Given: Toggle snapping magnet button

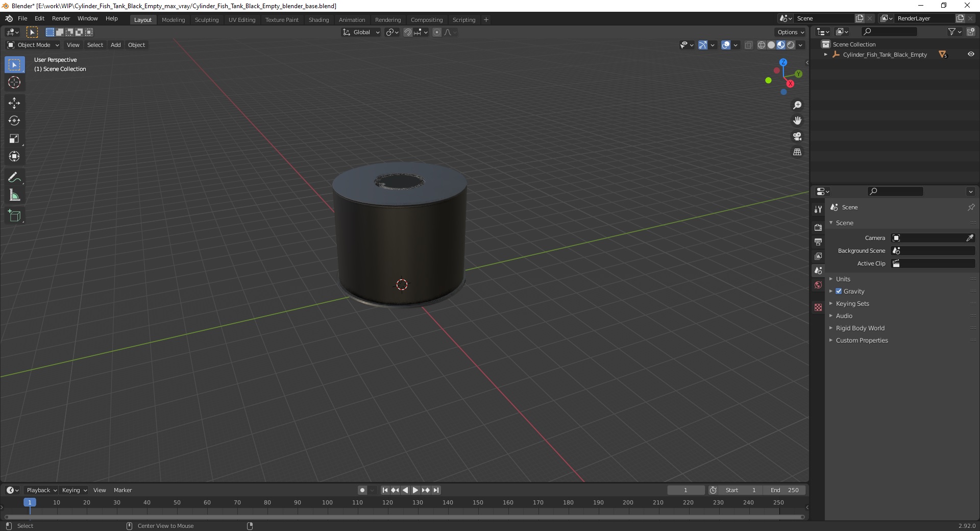Looking at the screenshot, I should (407, 32).
